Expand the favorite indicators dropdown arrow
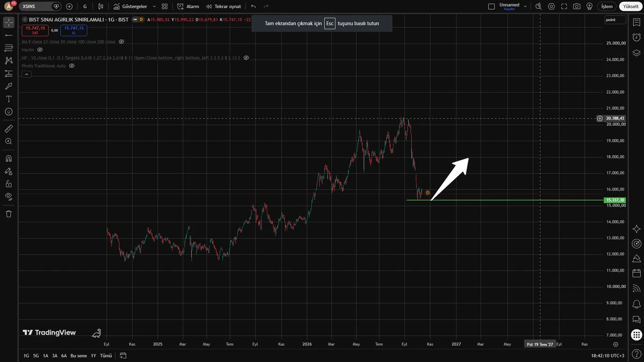The image size is (644, 362). point(154,6)
